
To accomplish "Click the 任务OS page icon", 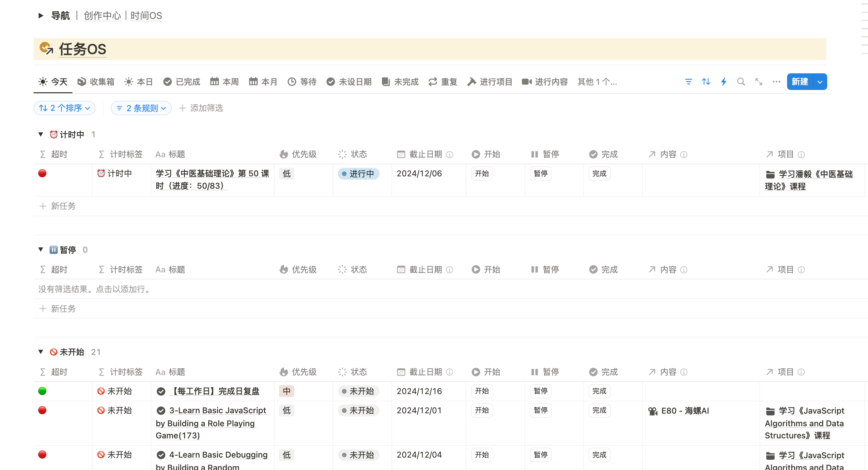I will point(46,49).
